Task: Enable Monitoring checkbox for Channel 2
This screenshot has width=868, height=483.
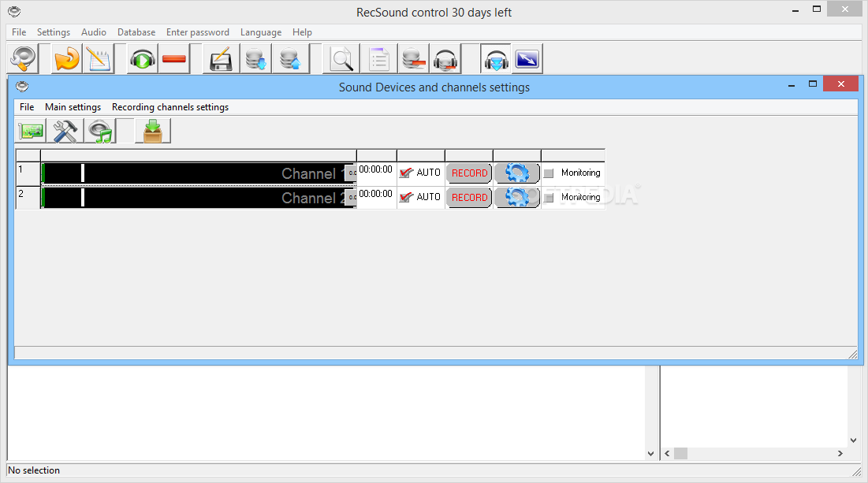Action: pos(549,198)
